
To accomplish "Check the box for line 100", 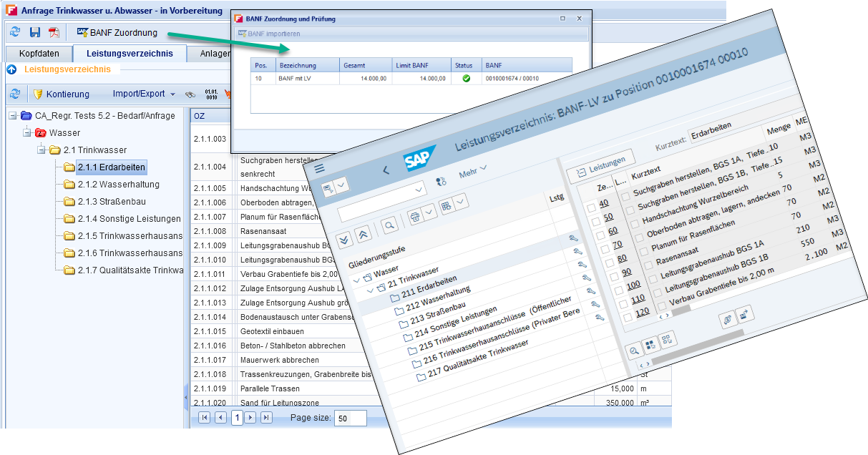I will tap(618, 289).
